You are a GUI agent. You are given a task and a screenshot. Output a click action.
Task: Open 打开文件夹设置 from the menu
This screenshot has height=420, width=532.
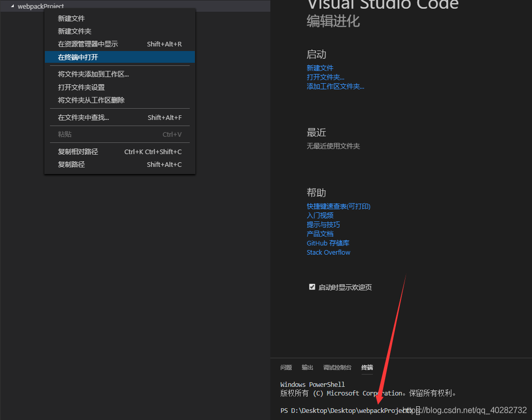point(83,87)
